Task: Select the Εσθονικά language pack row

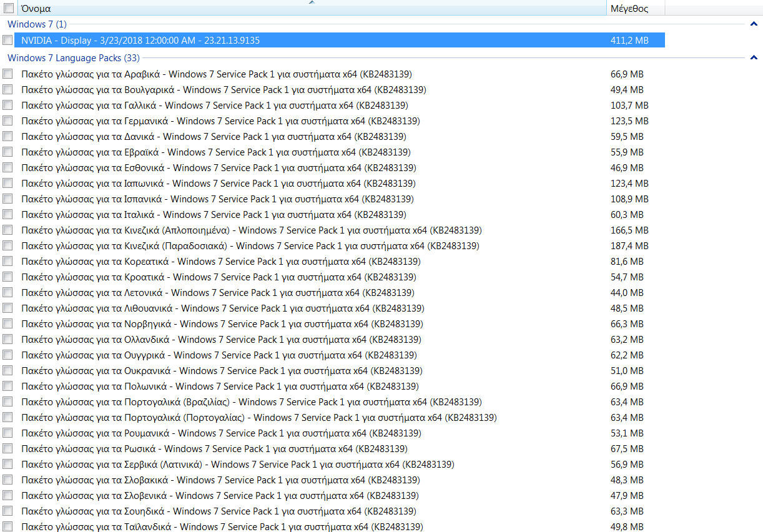Action: 340,167
